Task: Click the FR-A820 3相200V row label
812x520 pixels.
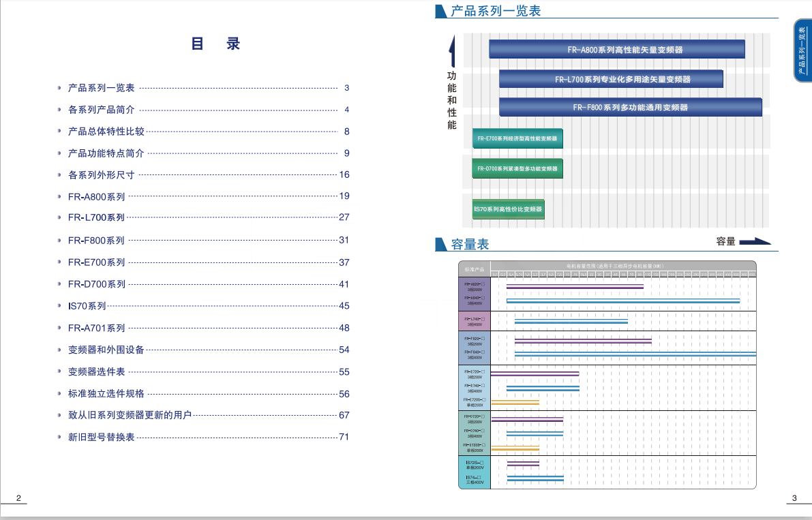Action: 475,287
